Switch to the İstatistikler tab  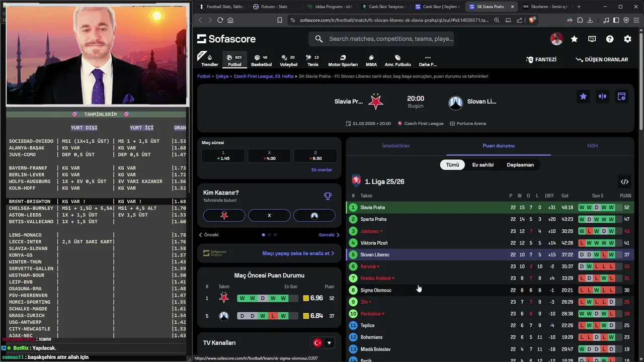coord(396,146)
